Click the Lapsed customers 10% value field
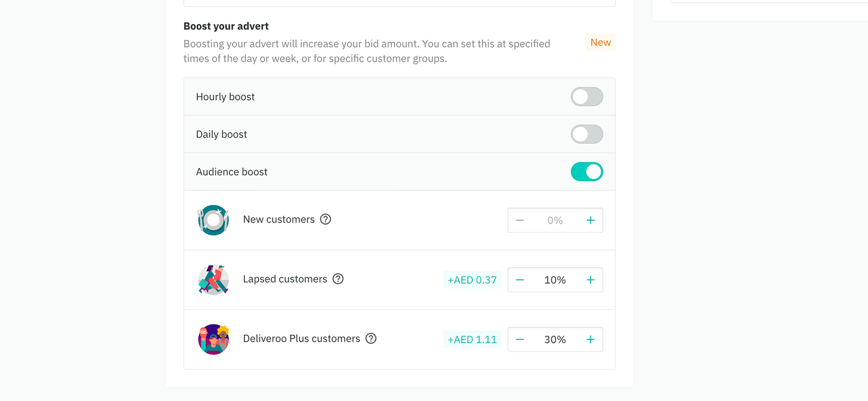Viewport: 868px width, 401px height. point(555,280)
